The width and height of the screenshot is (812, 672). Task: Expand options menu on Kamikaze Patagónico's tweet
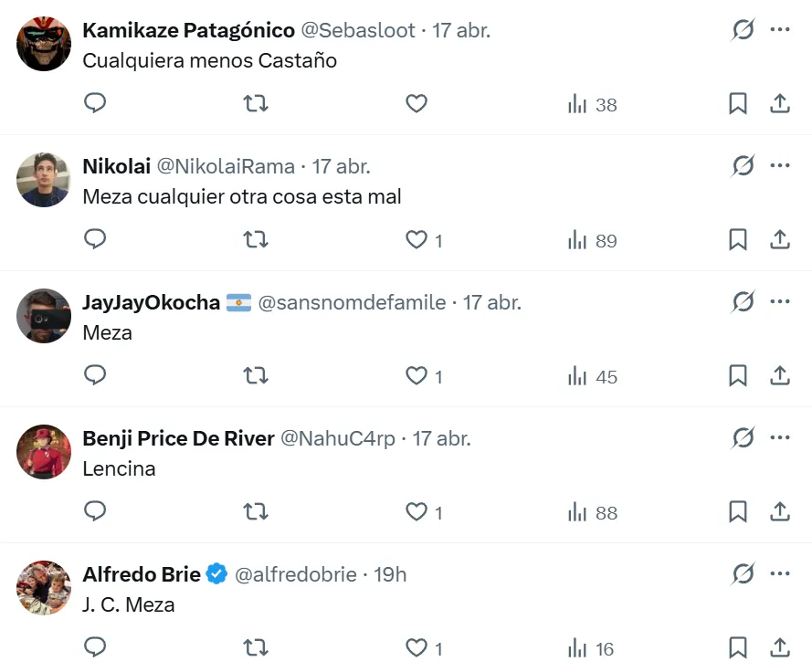(x=779, y=29)
